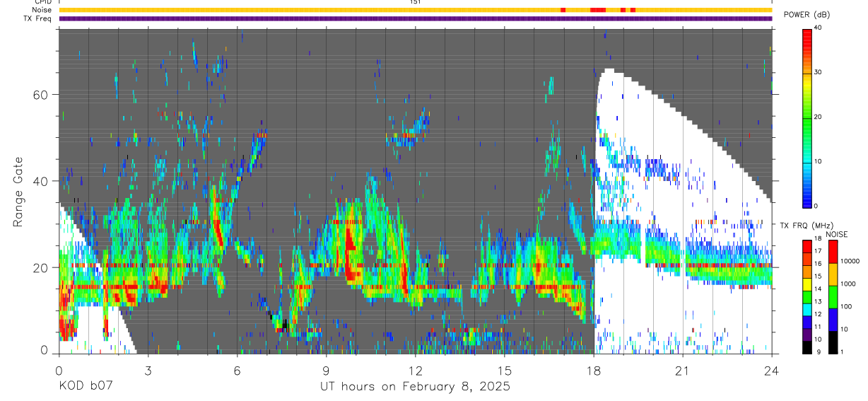The image size is (868, 401).
Task: Click the '30' tick on the POWER colorbar
Action: coord(819,73)
